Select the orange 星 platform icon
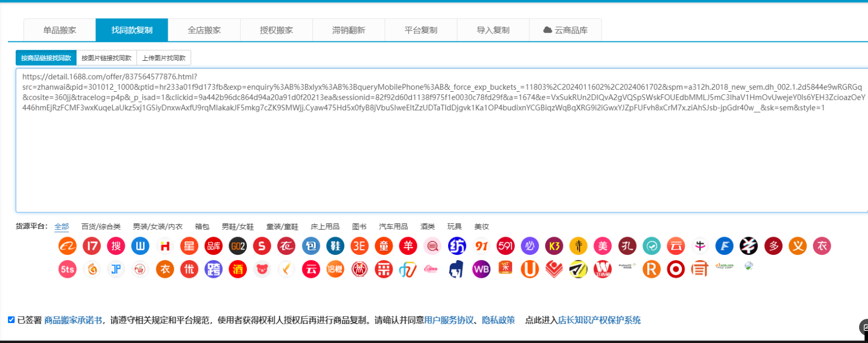This screenshot has width=868, height=343. (189, 246)
